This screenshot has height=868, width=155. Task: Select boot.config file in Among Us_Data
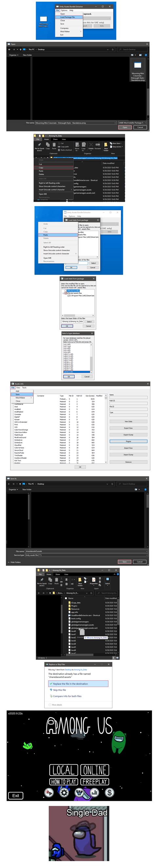click(75, 618)
